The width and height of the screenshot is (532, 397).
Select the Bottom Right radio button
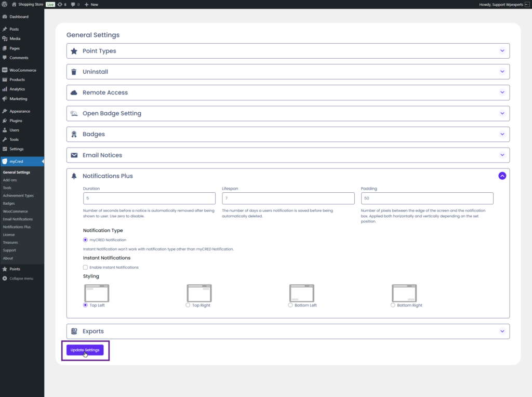(x=393, y=305)
